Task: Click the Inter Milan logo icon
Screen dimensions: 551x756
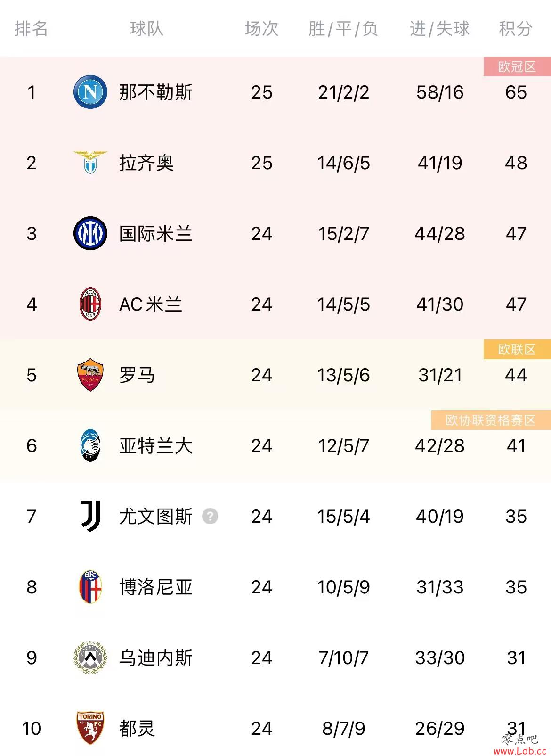Action: click(90, 233)
